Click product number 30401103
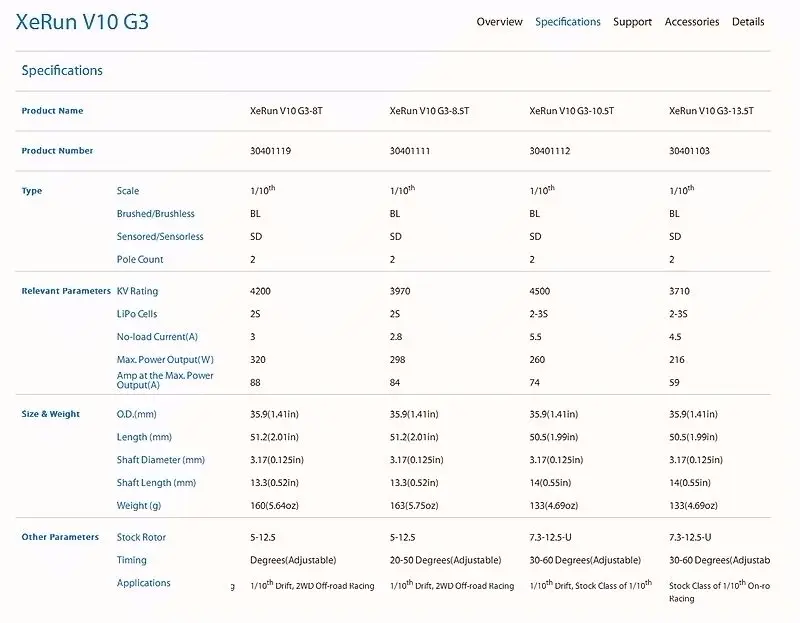The height and width of the screenshot is (623, 800). (x=689, y=151)
